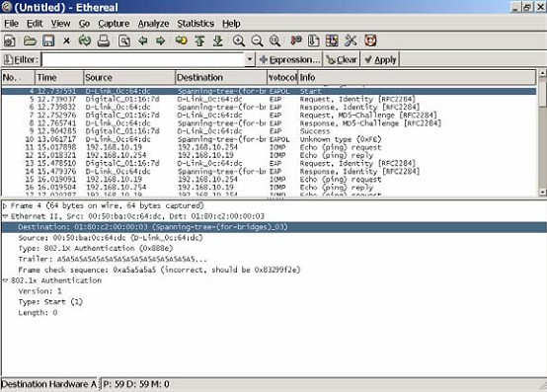This screenshot has height=392, width=547.
Task: Close the capture file with the X icon
Action: pos(66,41)
